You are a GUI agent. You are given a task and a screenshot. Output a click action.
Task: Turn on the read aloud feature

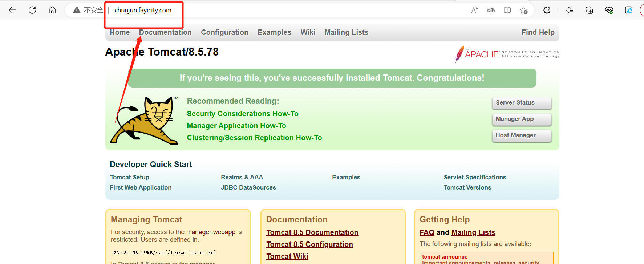pyautogui.click(x=474, y=10)
